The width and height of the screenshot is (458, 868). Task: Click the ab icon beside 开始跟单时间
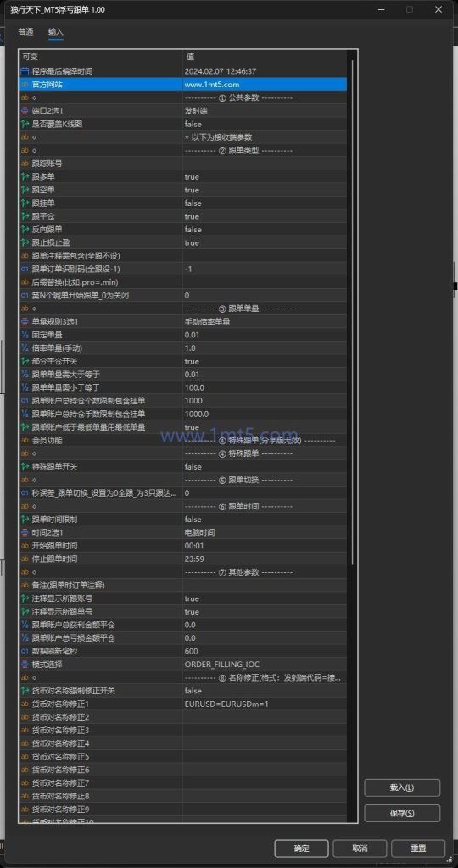click(x=25, y=546)
